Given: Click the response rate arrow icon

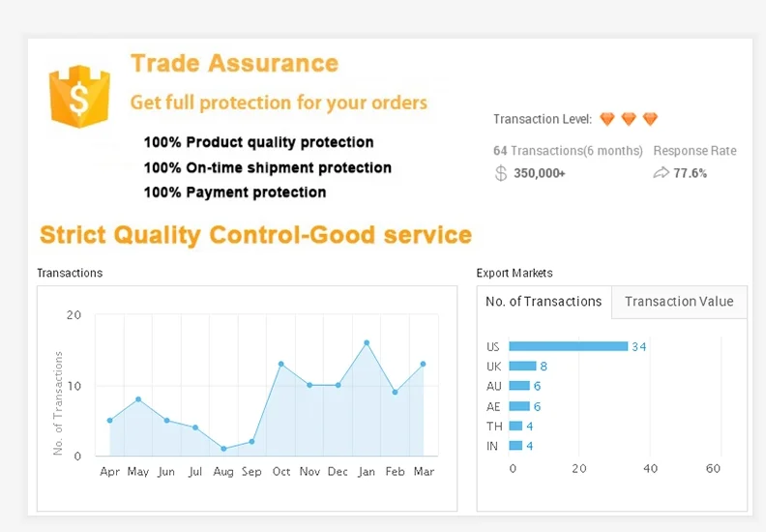Looking at the screenshot, I should [662, 173].
